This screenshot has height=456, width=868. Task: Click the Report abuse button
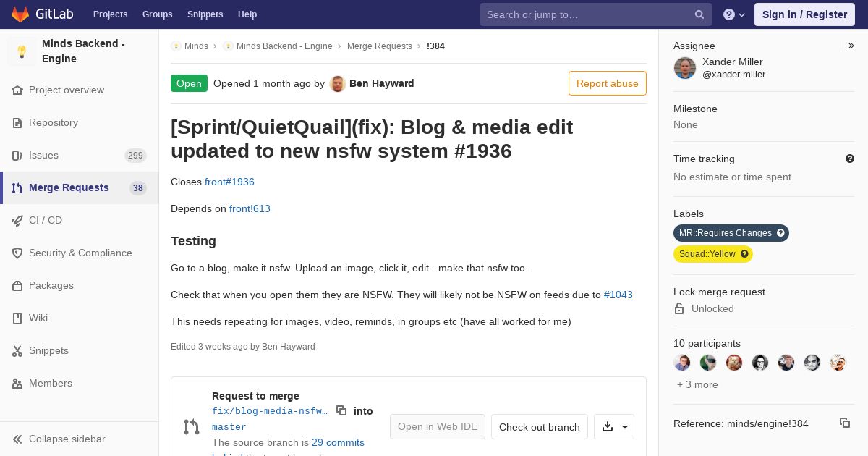(608, 83)
